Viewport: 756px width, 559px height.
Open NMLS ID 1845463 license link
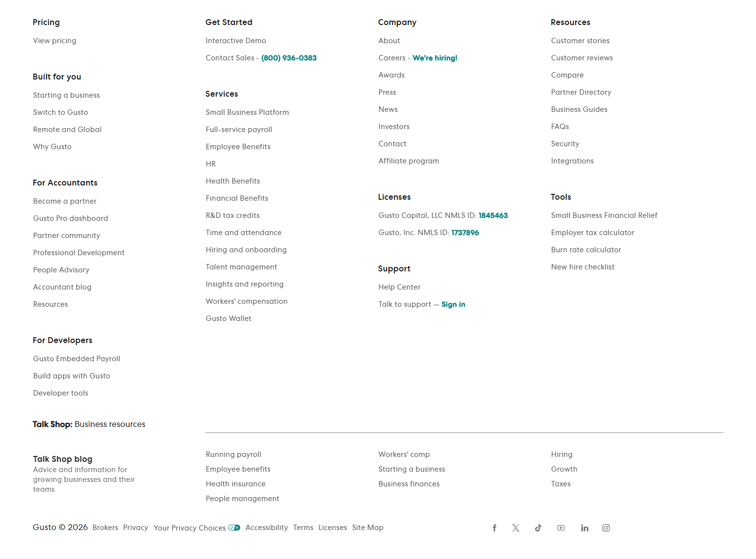pos(493,215)
